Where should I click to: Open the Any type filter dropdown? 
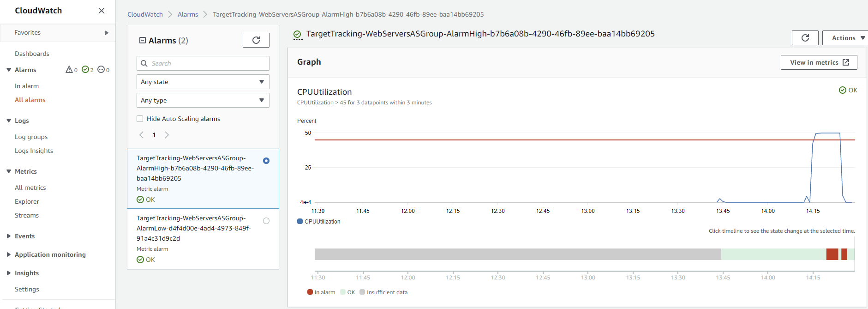tap(203, 100)
